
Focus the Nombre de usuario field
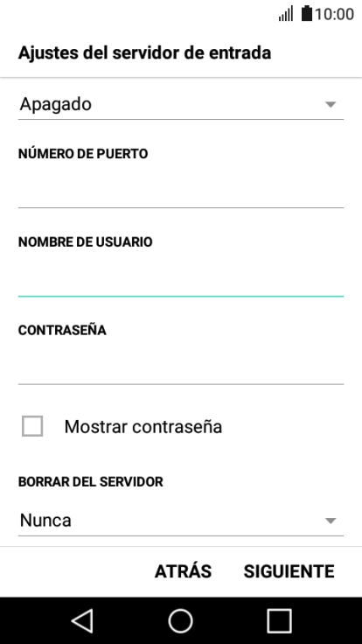tap(181, 281)
